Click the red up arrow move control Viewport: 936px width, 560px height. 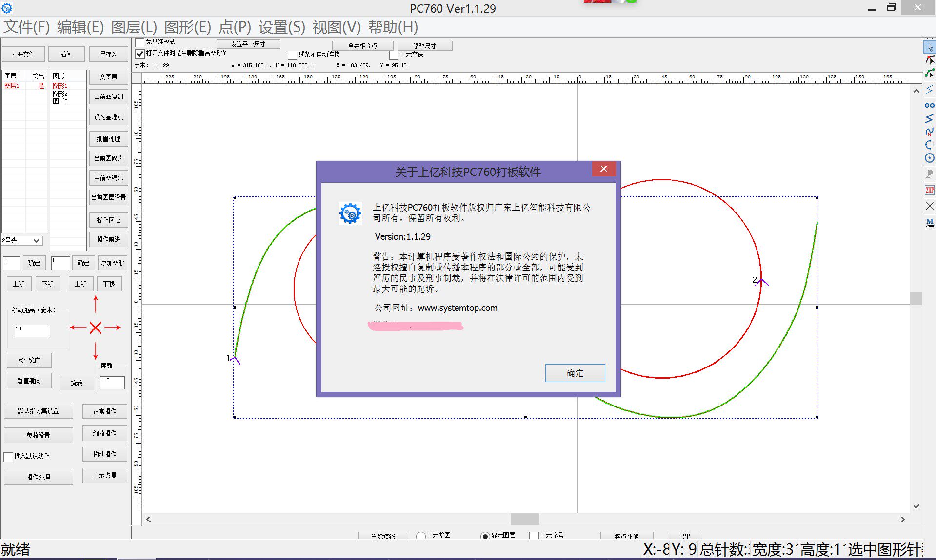click(96, 303)
